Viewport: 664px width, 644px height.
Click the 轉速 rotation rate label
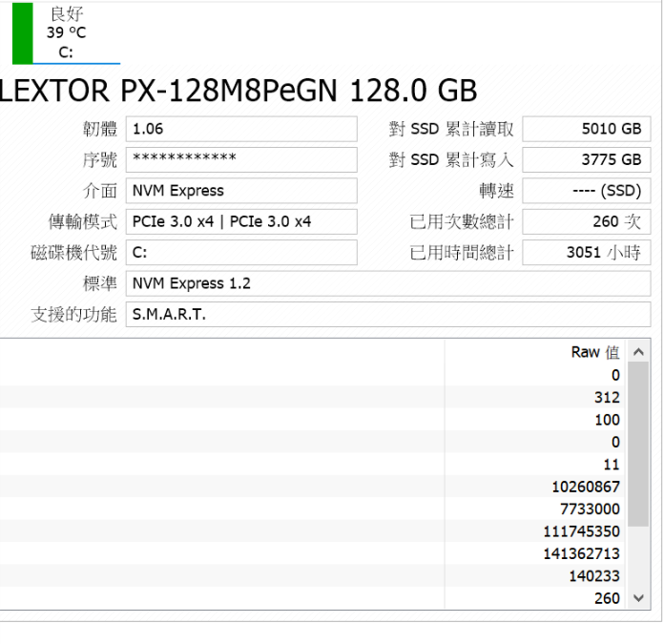497,191
